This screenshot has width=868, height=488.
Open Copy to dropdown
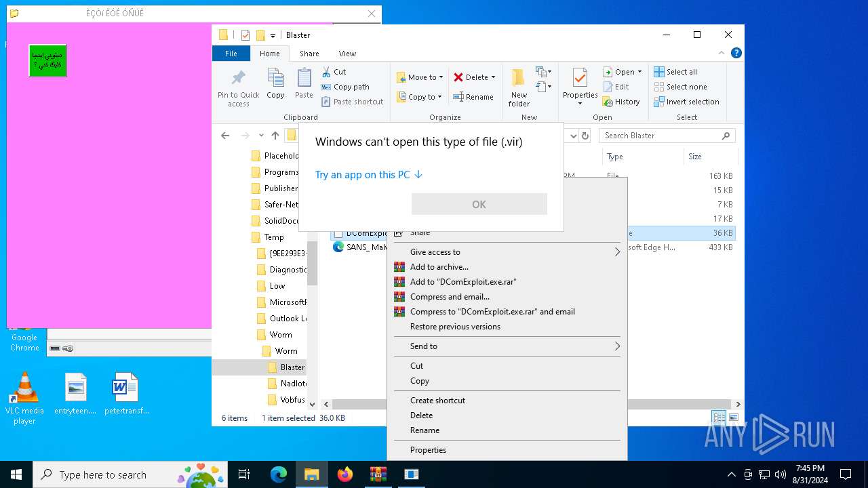pos(419,97)
